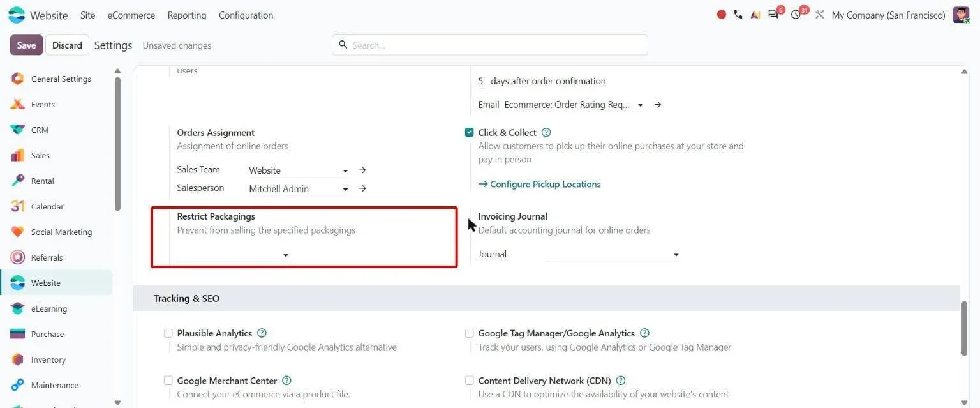980x408 pixels.
Task: Enable the Plausible Analytics checkbox
Action: 168,333
